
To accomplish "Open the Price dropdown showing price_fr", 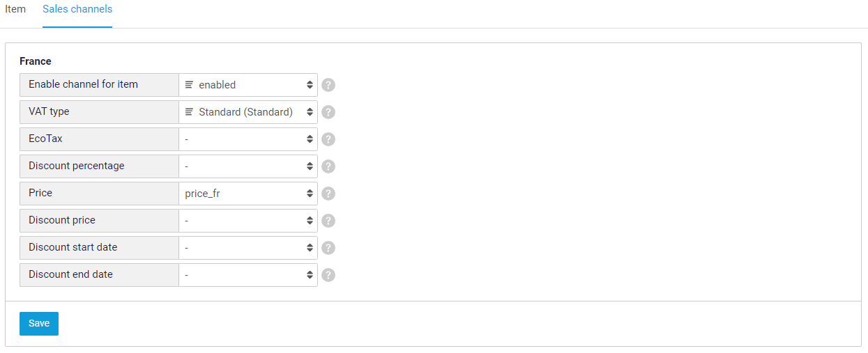I will [248, 194].
